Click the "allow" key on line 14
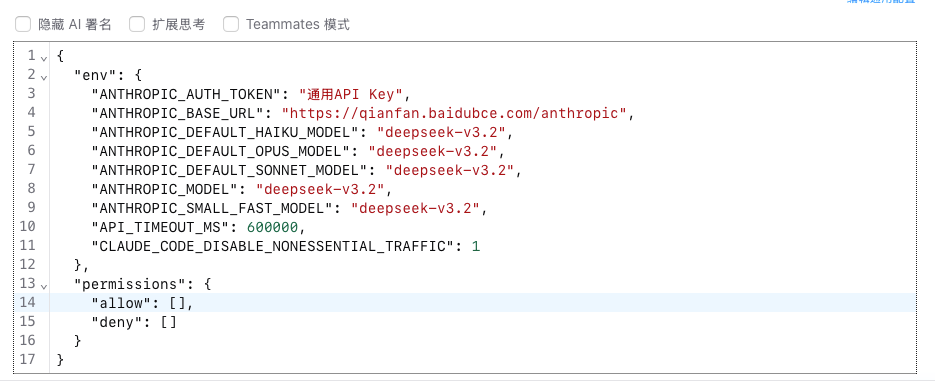The image size is (935, 382). (x=121, y=303)
